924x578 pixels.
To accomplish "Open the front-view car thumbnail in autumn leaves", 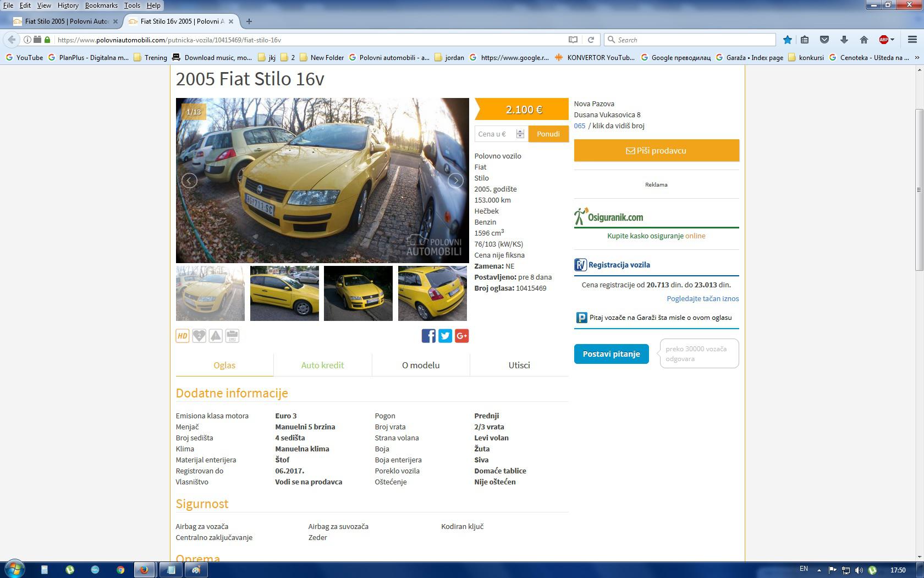I will (210, 293).
